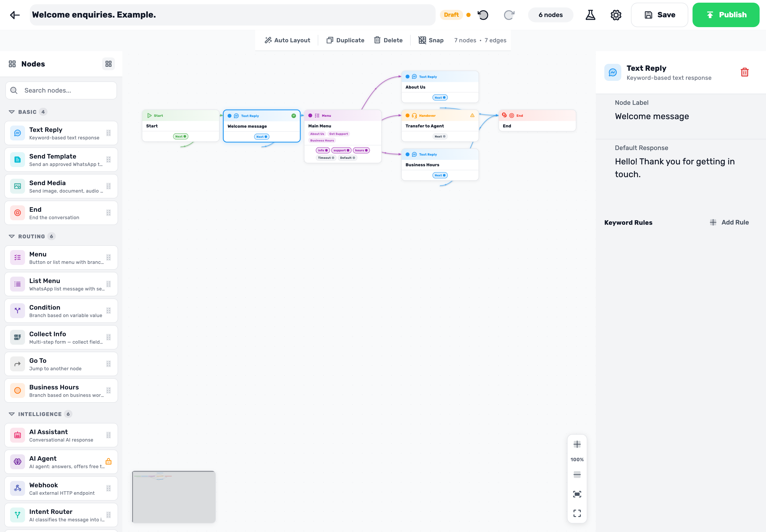Click the 'info' output port

coord(323,150)
